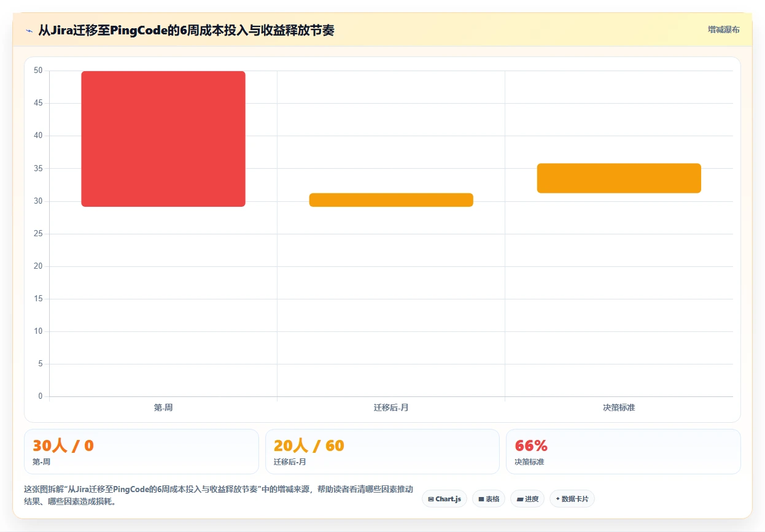Click the chart title 从Jira迁移至PingCode
Viewport: 765px width, 532px height.
pyautogui.click(x=186, y=31)
